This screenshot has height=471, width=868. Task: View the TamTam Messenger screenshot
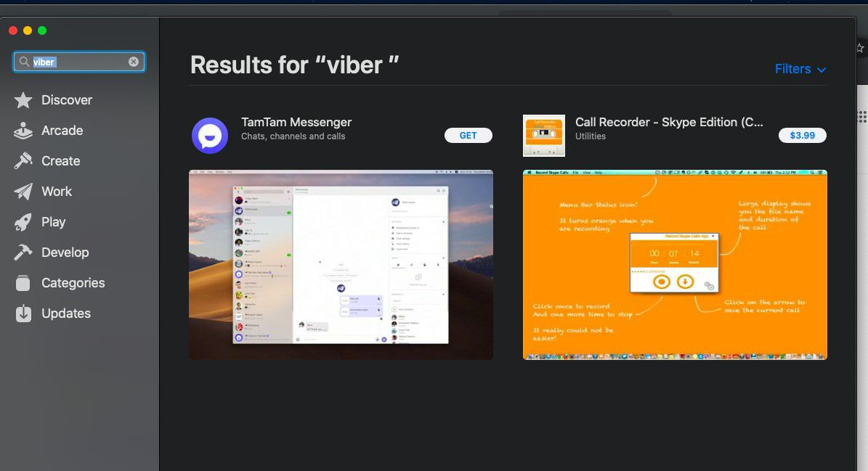pyautogui.click(x=341, y=265)
